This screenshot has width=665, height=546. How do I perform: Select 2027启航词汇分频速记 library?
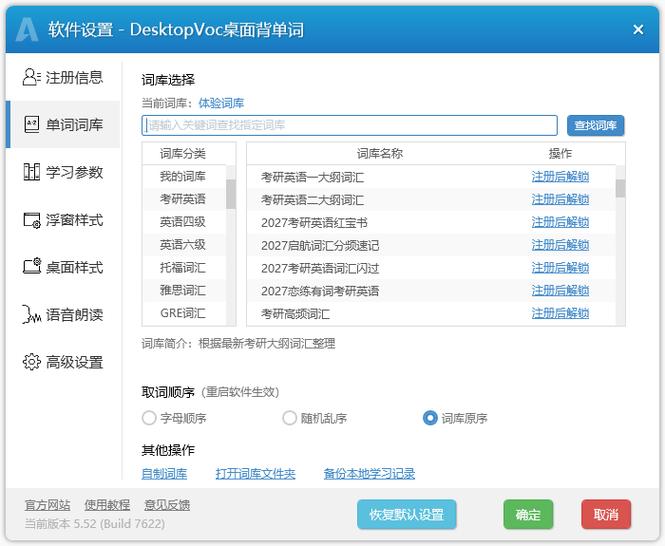click(431, 245)
